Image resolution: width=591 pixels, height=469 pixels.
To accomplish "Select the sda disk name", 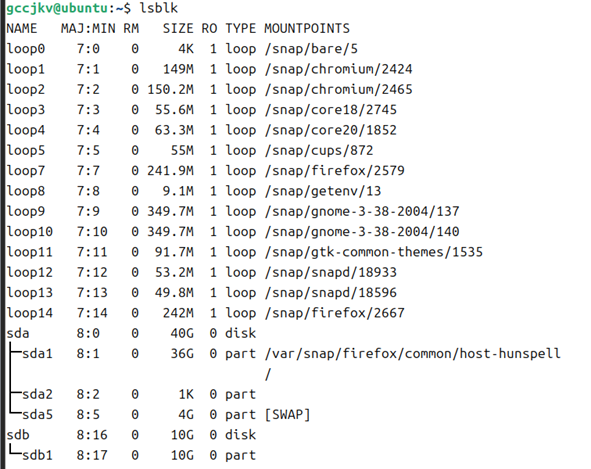I will [x=18, y=334].
